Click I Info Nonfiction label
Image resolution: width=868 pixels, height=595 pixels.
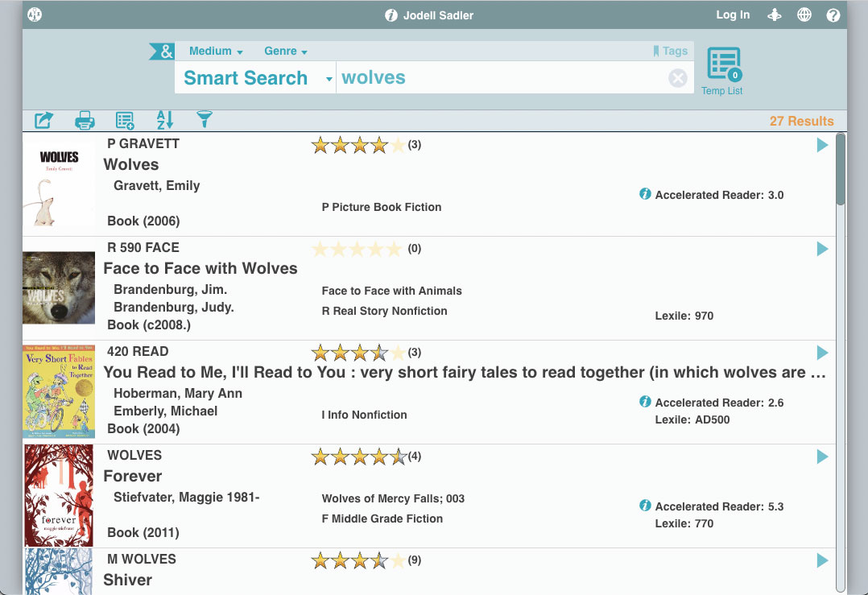364,415
